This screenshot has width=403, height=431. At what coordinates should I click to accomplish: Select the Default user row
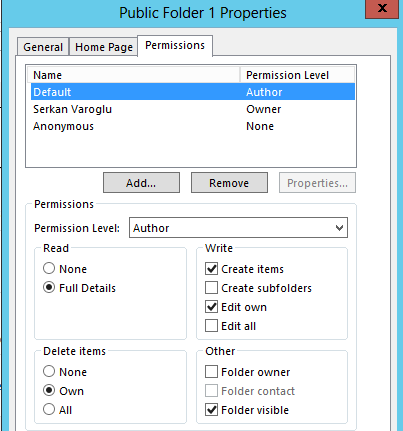pyautogui.click(x=193, y=92)
